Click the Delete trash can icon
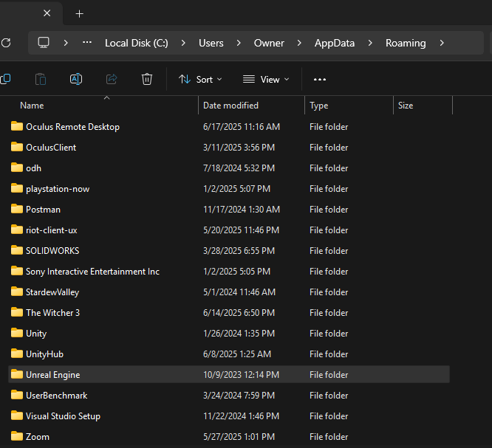This screenshot has width=492, height=448. point(147,79)
